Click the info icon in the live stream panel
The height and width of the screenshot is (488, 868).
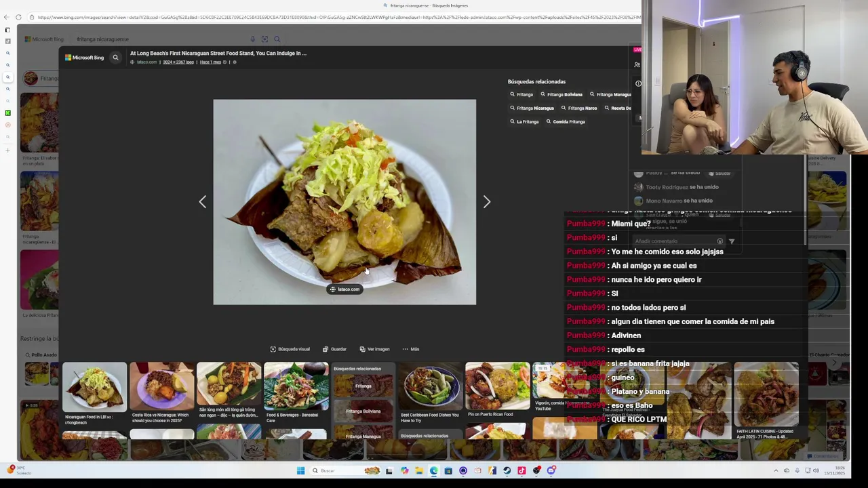pyautogui.click(x=638, y=83)
